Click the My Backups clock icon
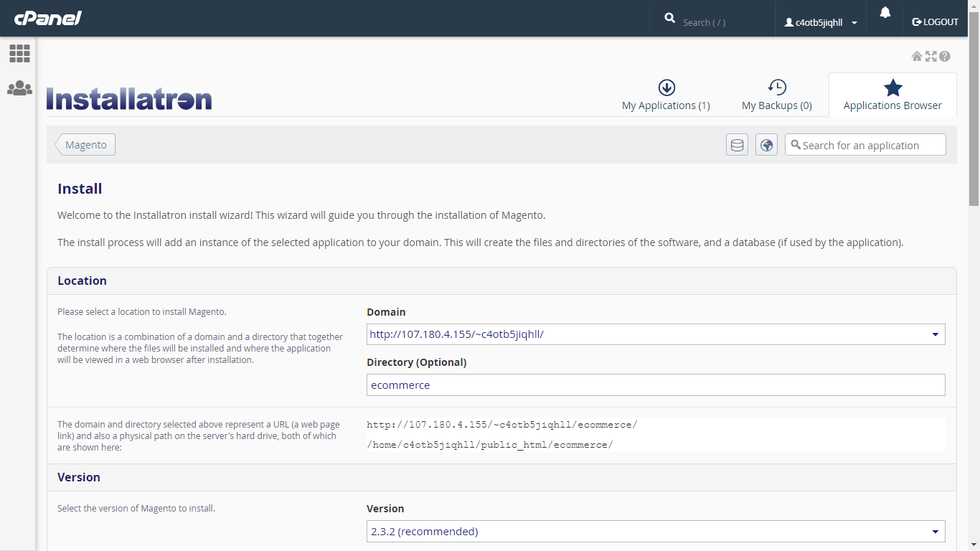980x551 pixels. 777,88
